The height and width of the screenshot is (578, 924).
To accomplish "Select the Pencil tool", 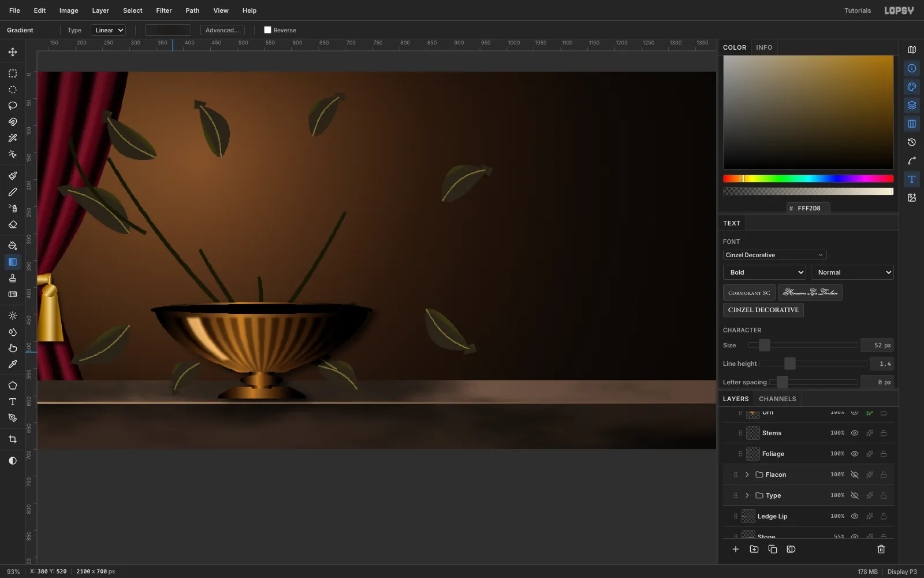I will tap(13, 192).
